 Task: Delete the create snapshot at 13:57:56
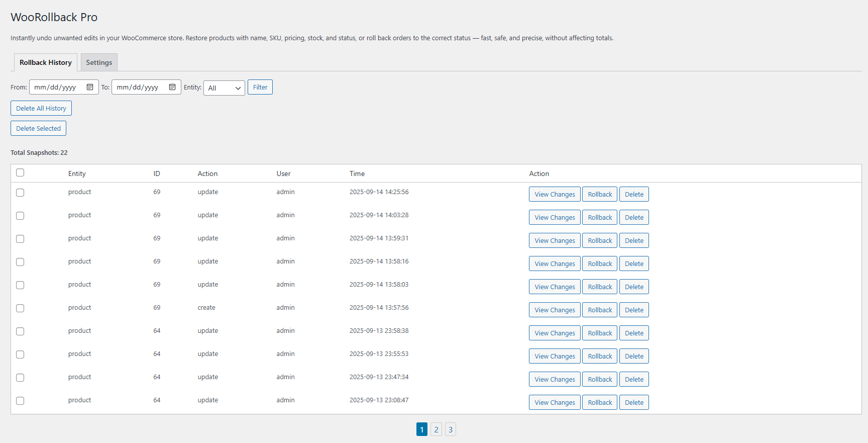tap(634, 310)
